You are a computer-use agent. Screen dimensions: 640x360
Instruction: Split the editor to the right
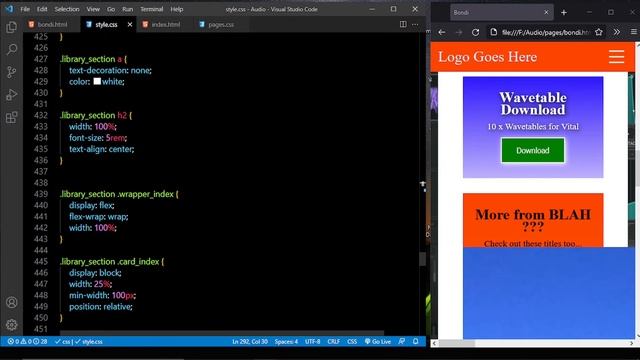(403, 24)
